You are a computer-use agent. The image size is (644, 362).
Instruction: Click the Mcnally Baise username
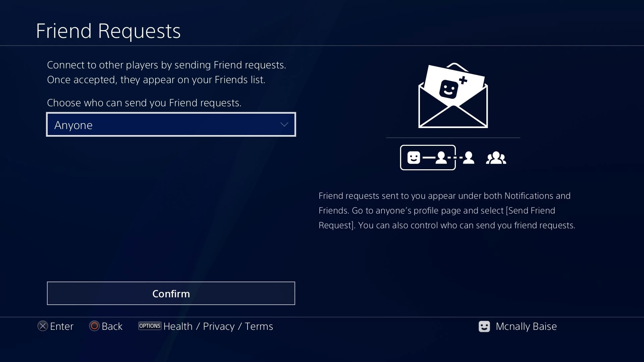(x=527, y=326)
